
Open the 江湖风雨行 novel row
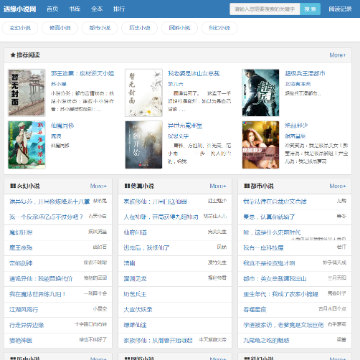click(x=58, y=310)
